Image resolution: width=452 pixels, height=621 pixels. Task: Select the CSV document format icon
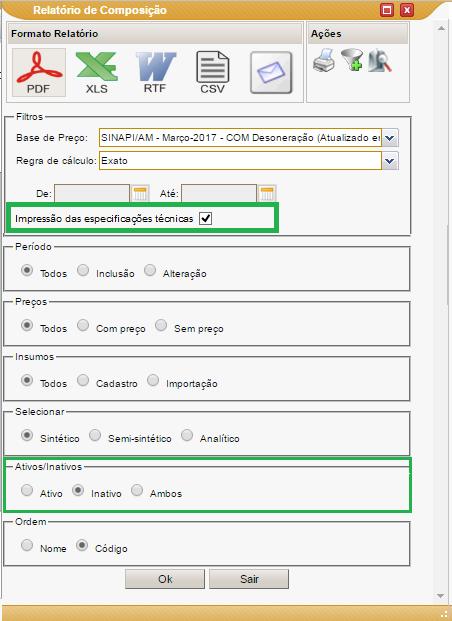tap(213, 72)
